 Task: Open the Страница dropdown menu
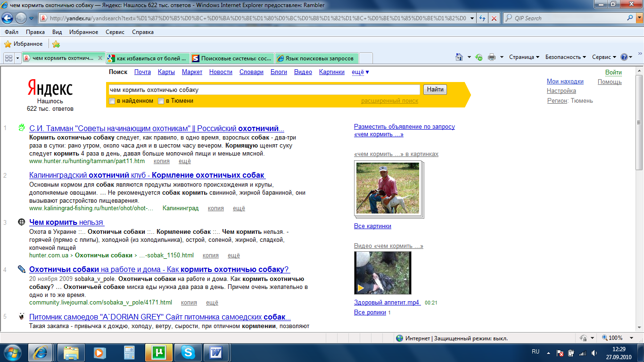click(x=524, y=57)
